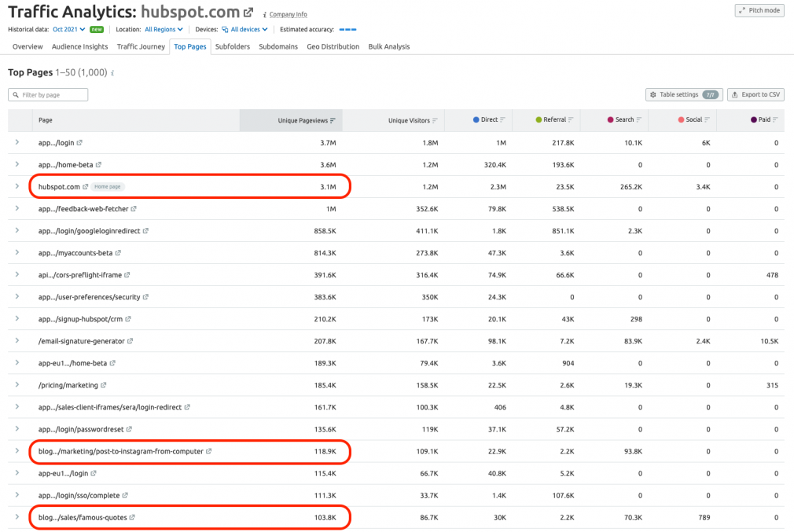
Task: Switch to the Subfolders tab
Action: click(x=233, y=46)
